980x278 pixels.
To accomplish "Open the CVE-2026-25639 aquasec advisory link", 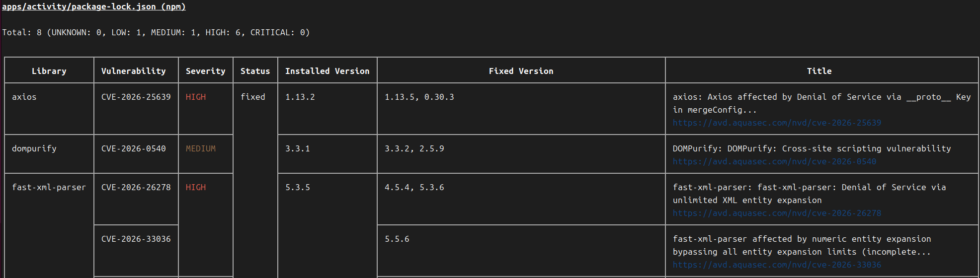I will click(777, 123).
